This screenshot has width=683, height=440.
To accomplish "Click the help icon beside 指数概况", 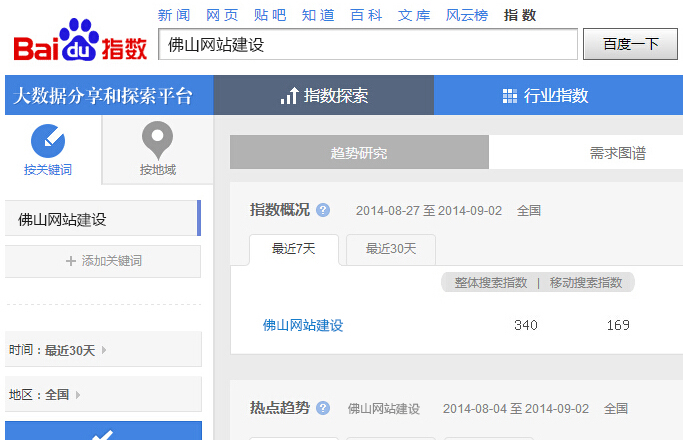I will (323, 210).
